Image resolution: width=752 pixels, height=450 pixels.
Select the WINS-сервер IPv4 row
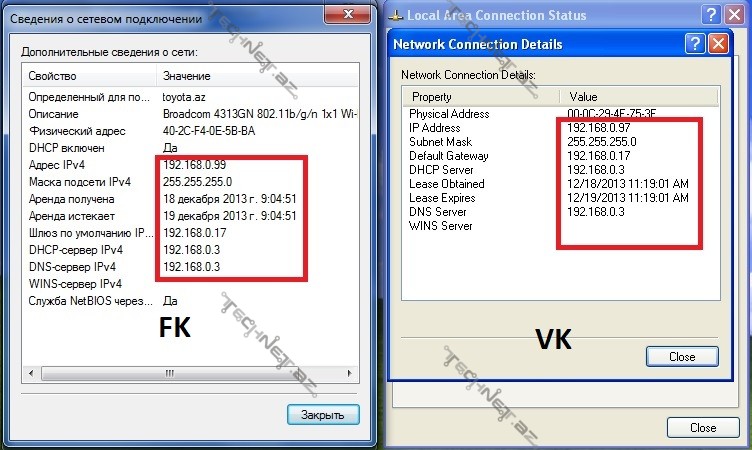pyautogui.click(x=191, y=284)
